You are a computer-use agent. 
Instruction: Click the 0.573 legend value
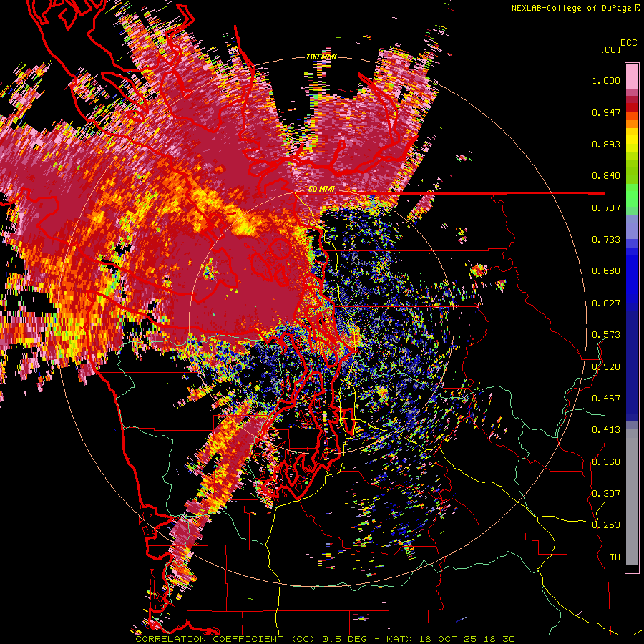[606, 335]
